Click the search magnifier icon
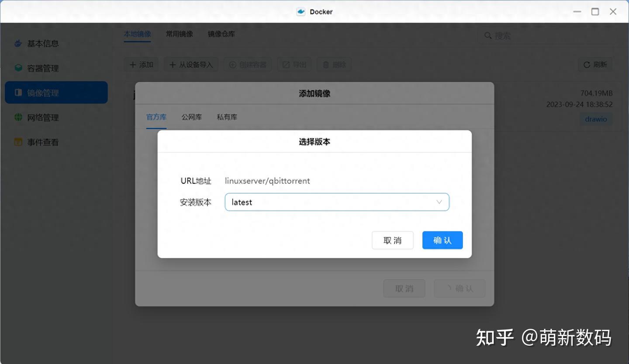 488,35
